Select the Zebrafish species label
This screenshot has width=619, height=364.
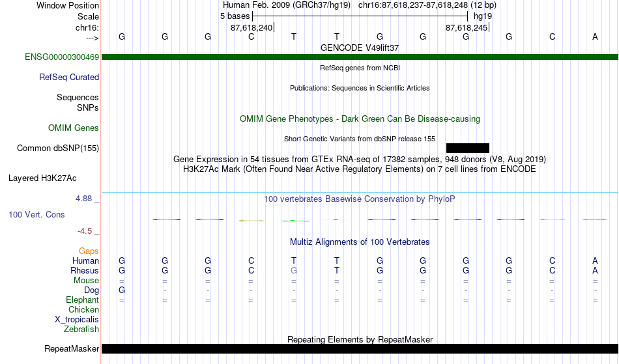click(81, 329)
